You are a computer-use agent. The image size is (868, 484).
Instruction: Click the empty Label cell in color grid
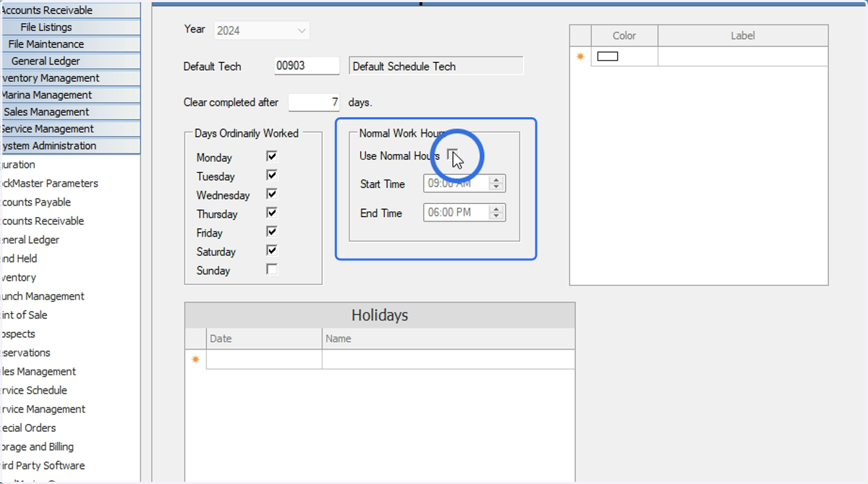coord(743,56)
